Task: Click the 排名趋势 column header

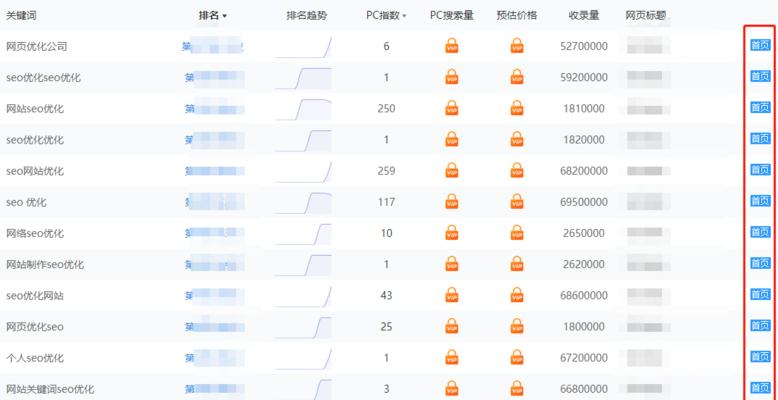Action: tap(307, 16)
